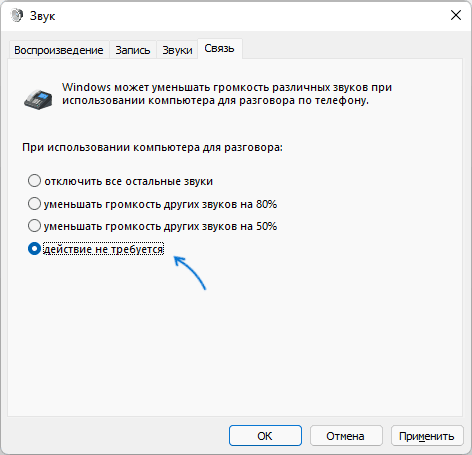This screenshot has width=472, height=455.
Task: Click label text отключить все остальные звуки
Action: 128,181
